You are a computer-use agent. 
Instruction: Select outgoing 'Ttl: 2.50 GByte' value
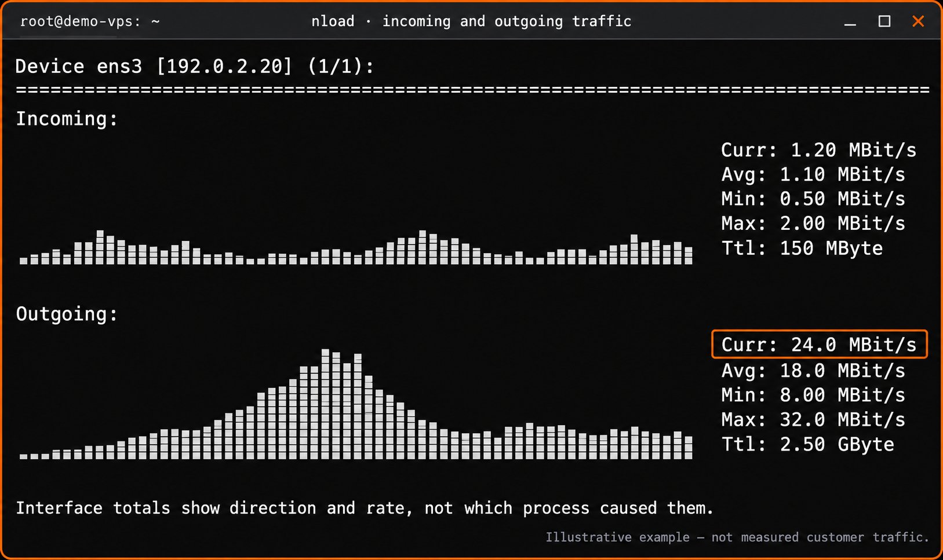[x=807, y=444]
